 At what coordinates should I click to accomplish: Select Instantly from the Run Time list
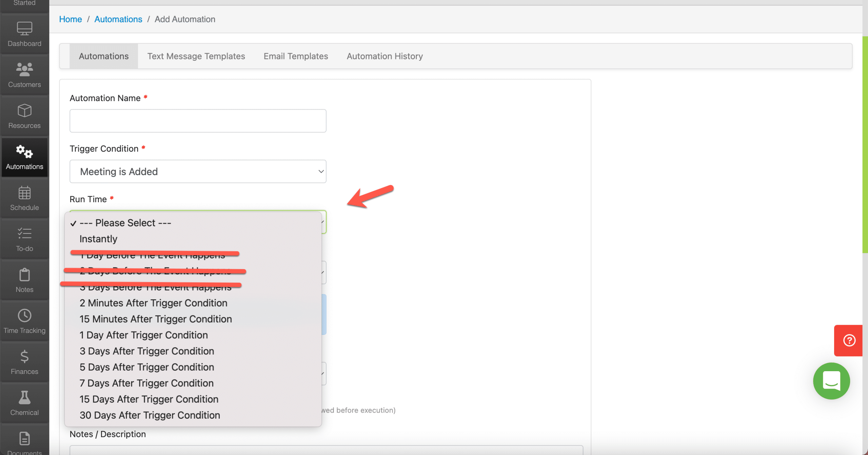tap(98, 239)
